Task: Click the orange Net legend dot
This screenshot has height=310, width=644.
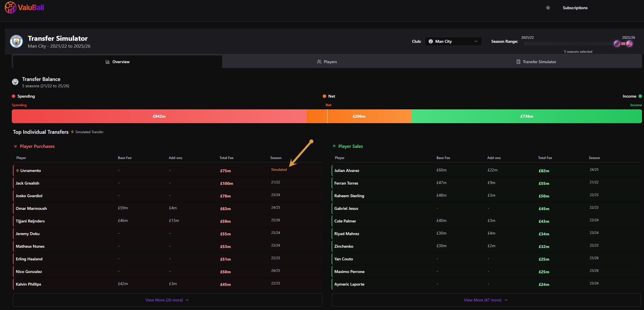Action: (x=324, y=96)
